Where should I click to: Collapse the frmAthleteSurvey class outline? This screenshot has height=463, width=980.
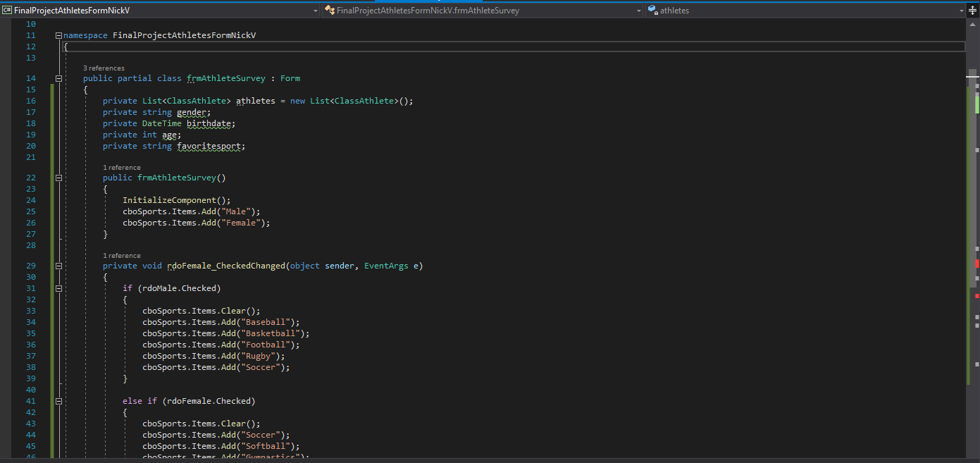click(x=58, y=78)
